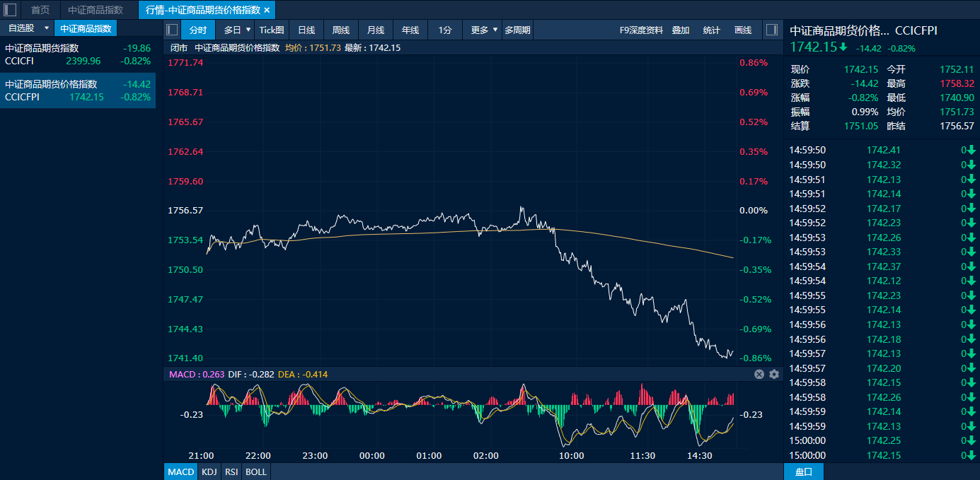This screenshot has width=980, height=480.
Task: Open the 画线 drawing tool
Action: point(743,30)
